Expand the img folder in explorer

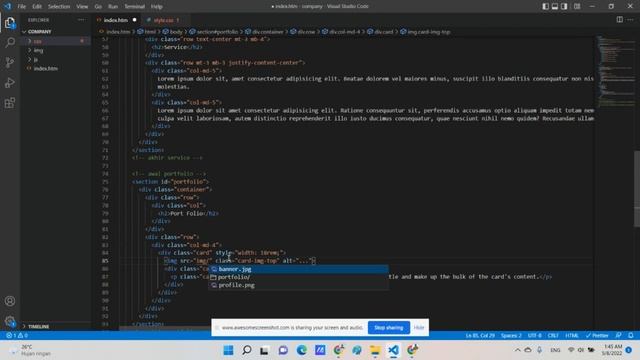(38, 50)
